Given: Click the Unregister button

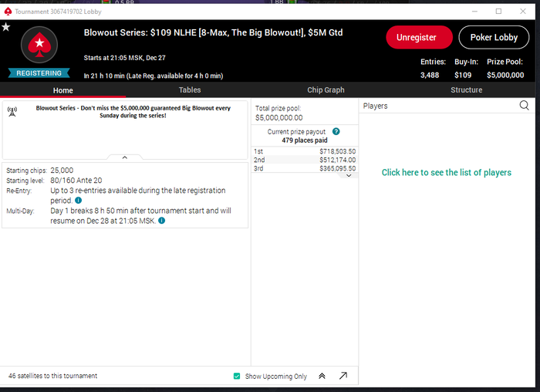Looking at the screenshot, I should click(419, 37).
